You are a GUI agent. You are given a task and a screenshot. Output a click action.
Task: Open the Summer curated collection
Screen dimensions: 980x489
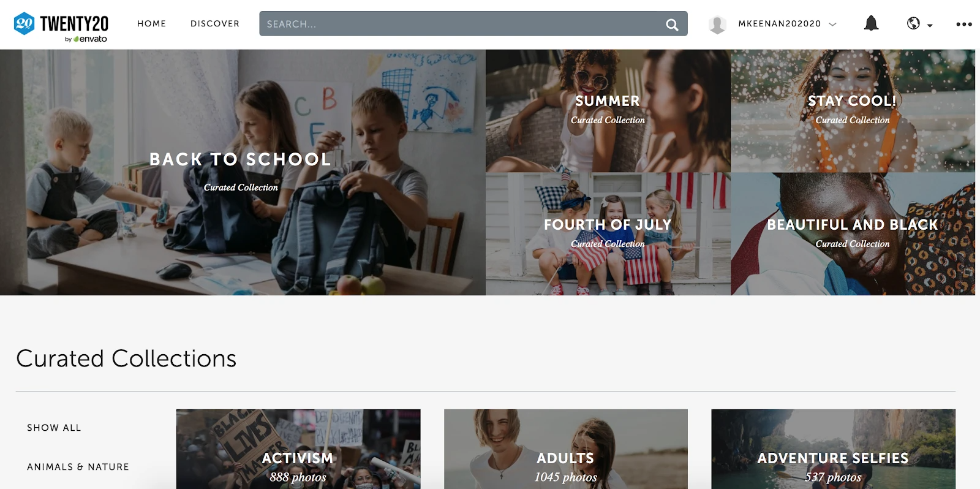[x=608, y=111]
